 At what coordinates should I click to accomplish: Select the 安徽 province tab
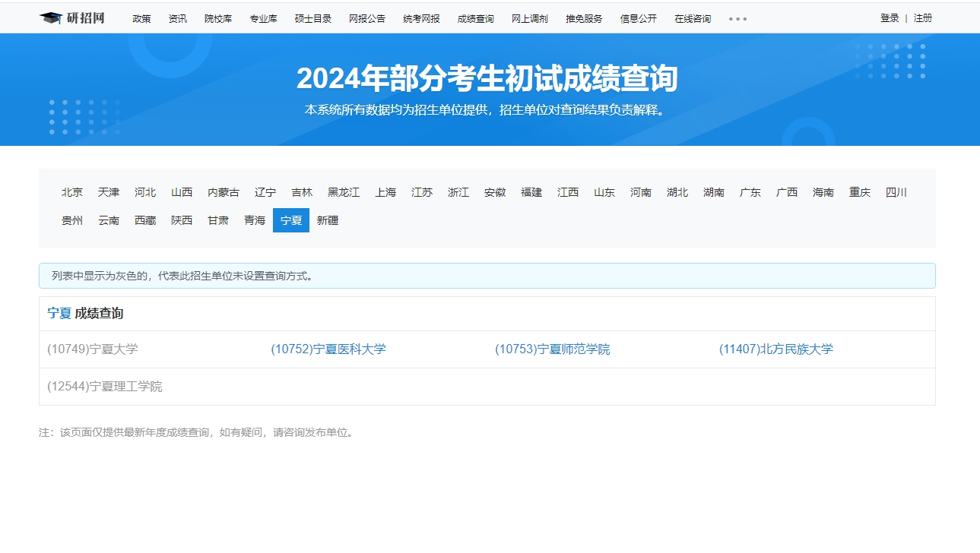coord(495,192)
